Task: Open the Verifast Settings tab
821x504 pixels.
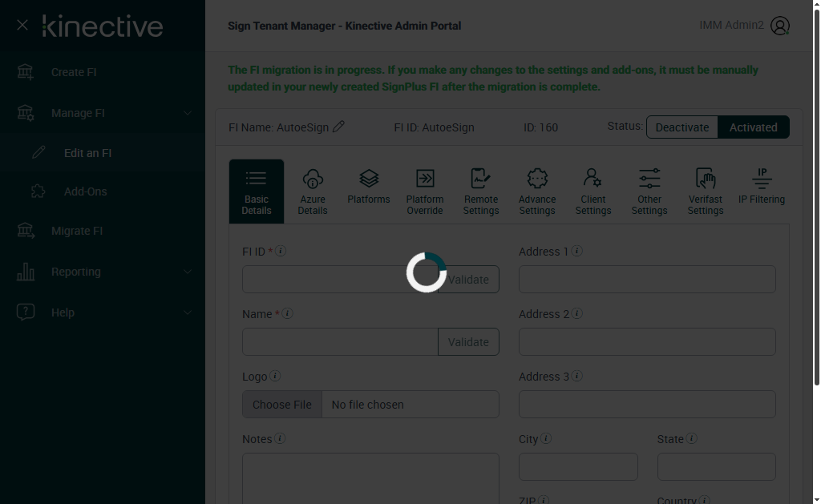Action: (x=706, y=192)
